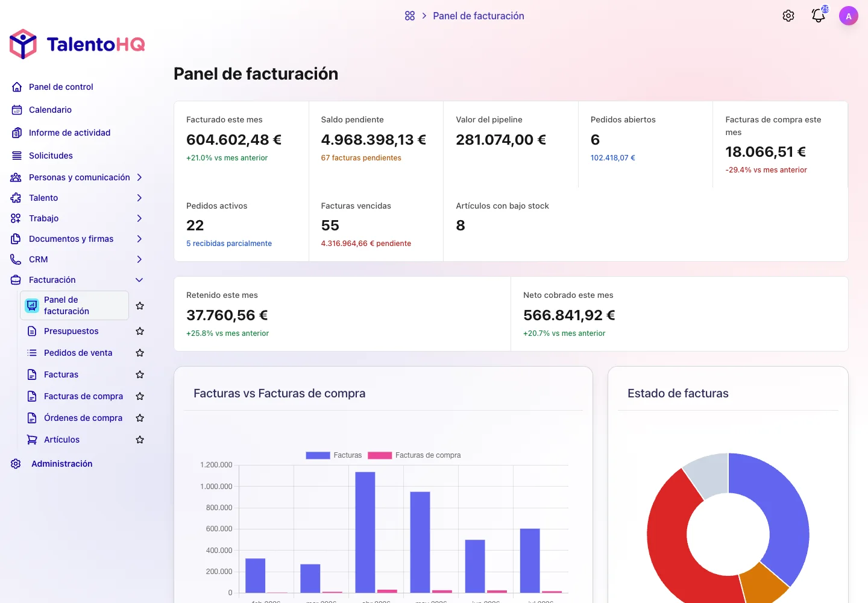Click the tallest blue Facturas bar
The width and height of the screenshot is (868, 603).
[365, 532]
